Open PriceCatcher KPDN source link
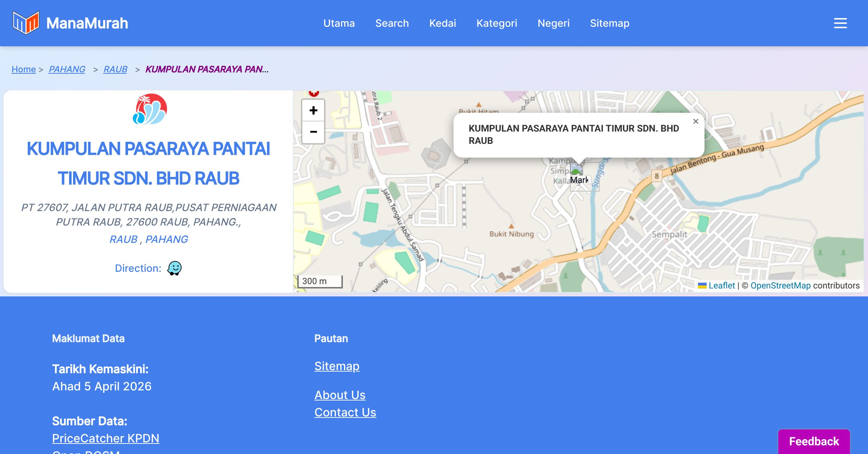The image size is (868, 454). point(106,438)
